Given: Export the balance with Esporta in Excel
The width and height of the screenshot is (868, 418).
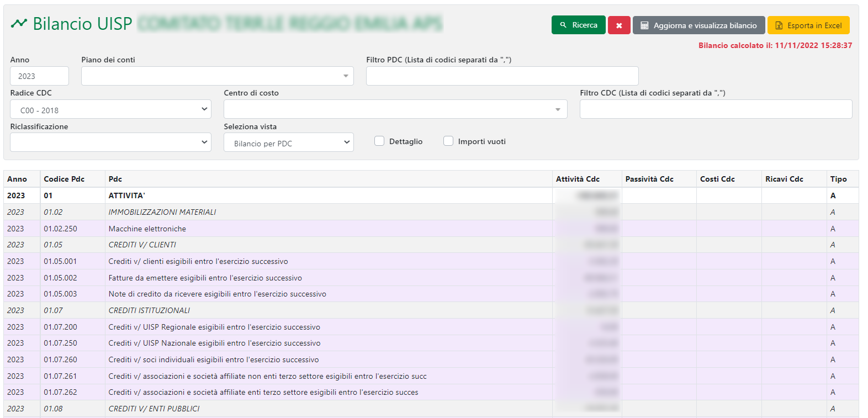Looking at the screenshot, I should click(808, 25).
